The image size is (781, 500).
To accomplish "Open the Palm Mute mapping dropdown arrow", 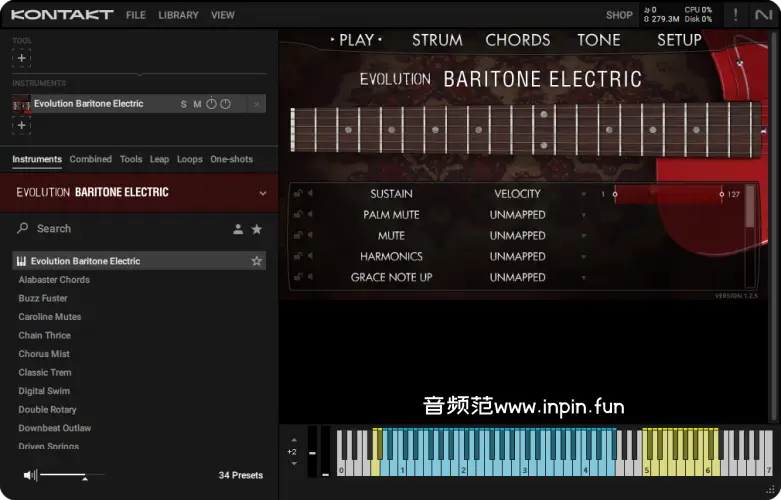I will pyautogui.click(x=584, y=215).
